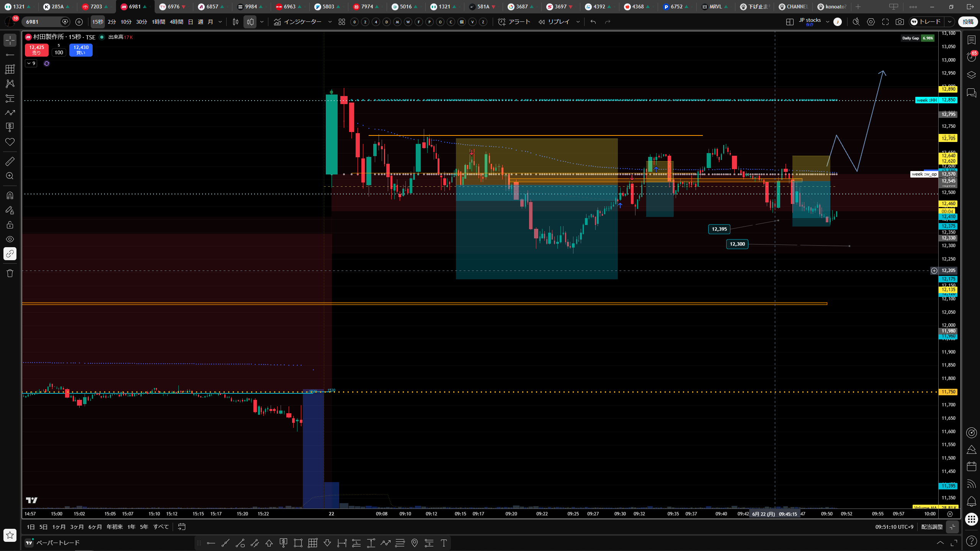Click the blue 12,430 買い buy button

81,50
